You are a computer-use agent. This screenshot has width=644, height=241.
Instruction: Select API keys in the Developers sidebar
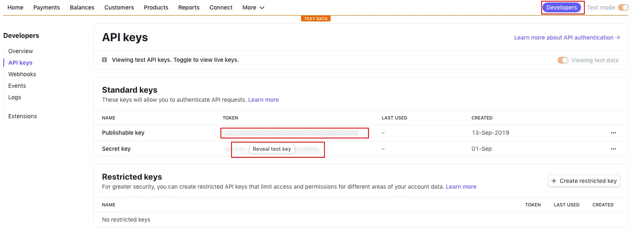point(21,63)
